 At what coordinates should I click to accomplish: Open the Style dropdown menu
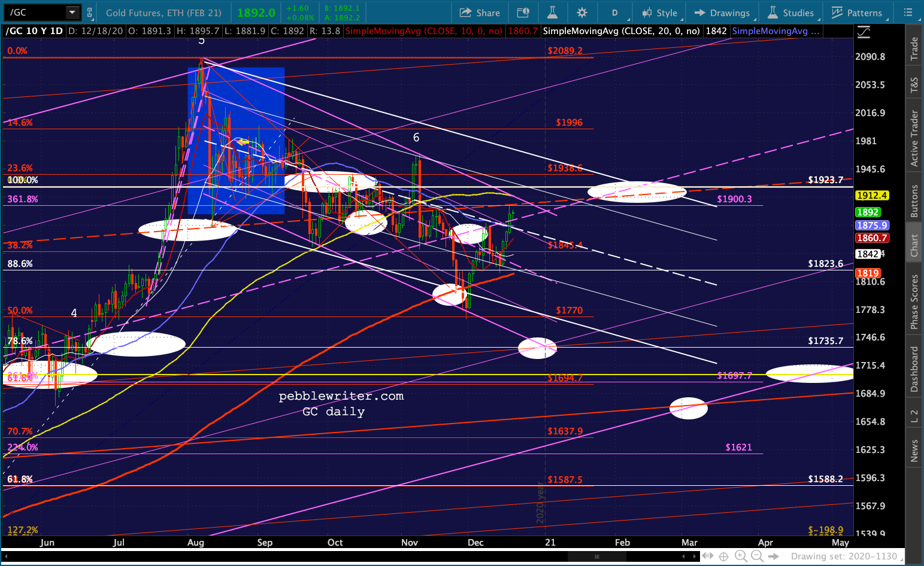pyautogui.click(x=660, y=13)
